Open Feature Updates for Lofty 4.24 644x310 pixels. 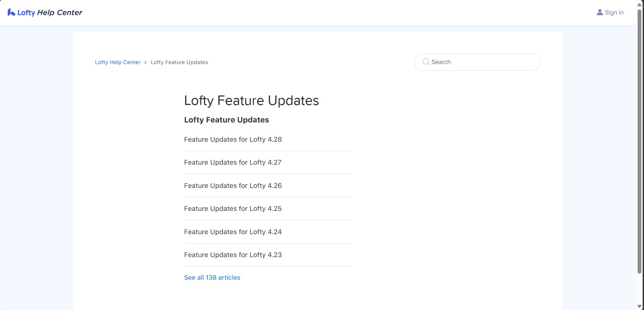point(233,232)
